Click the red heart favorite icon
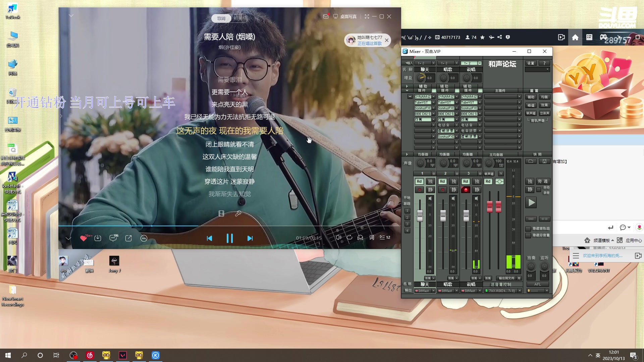Image resolution: width=644 pixels, height=362 pixels. click(x=83, y=238)
